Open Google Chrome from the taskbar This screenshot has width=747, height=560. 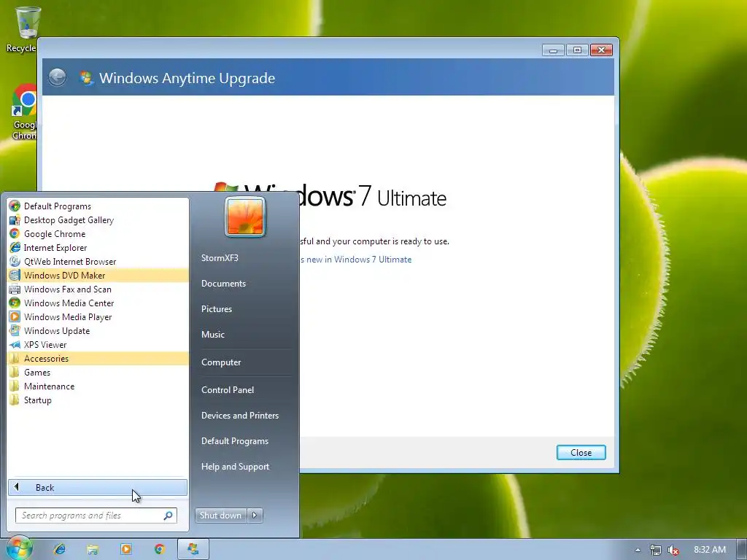(160, 549)
